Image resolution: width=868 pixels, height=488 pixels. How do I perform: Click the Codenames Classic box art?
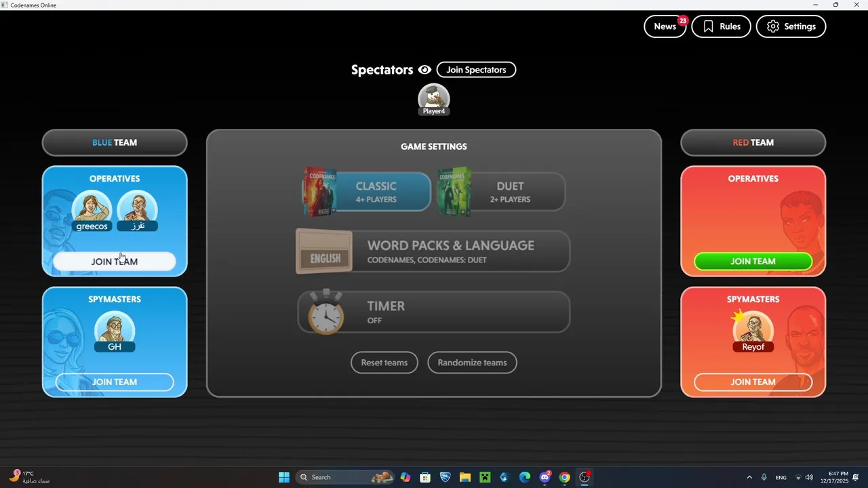(319, 192)
